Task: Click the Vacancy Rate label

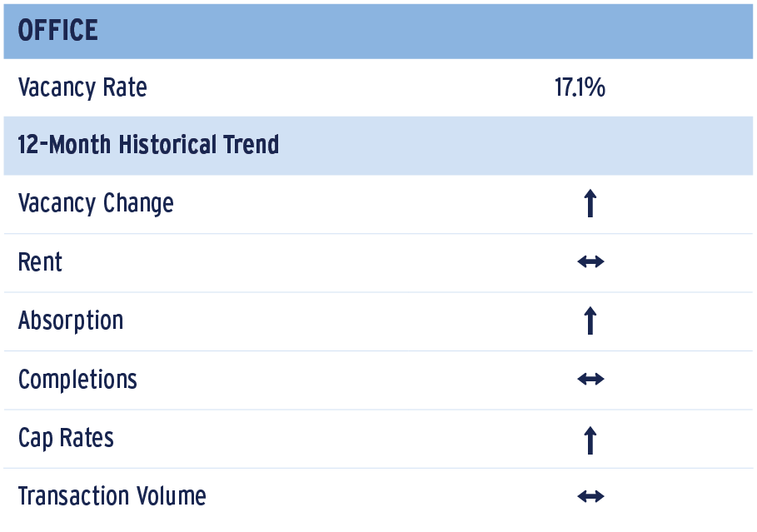Action: click(82, 89)
